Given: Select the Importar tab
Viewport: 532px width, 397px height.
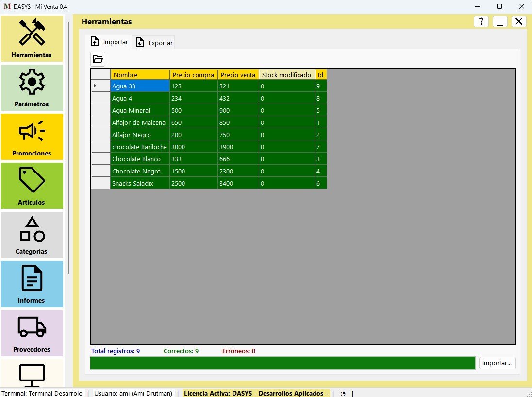Looking at the screenshot, I should pos(110,42).
